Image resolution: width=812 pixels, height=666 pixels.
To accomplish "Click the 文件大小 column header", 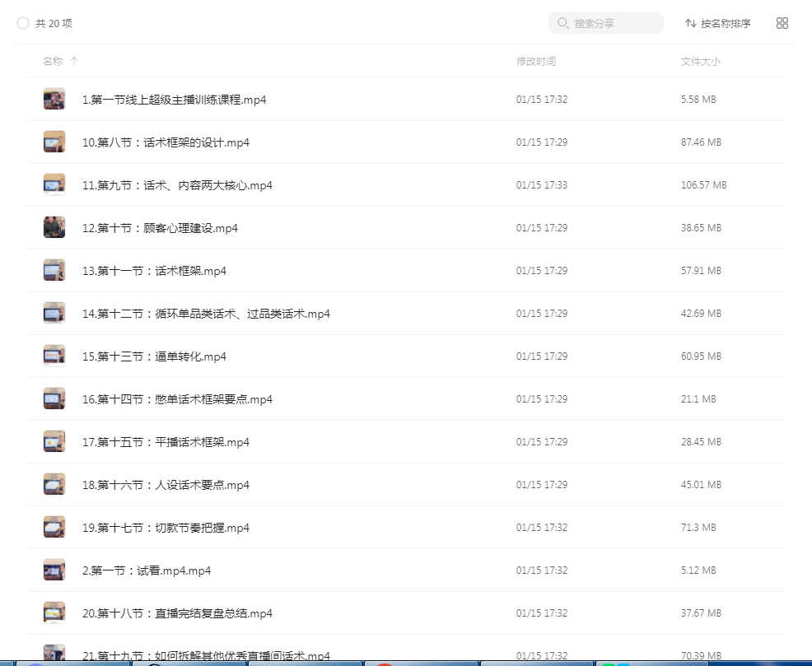I will pyautogui.click(x=700, y=61).
